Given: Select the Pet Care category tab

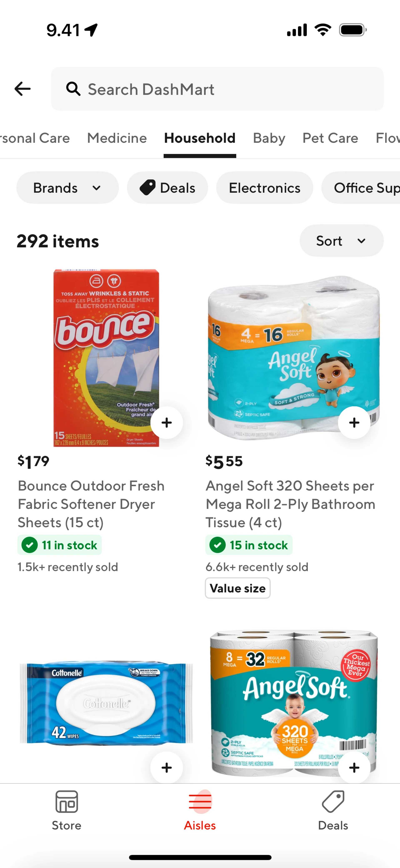Looking at the screenshot, I should (x=330, y=138).
